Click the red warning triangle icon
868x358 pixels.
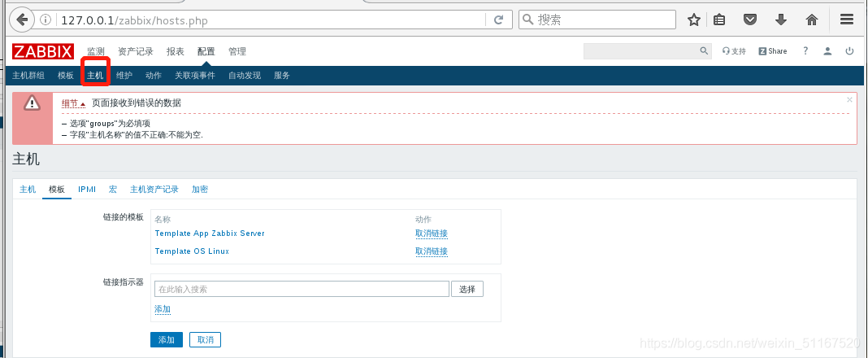click(33, 103)
